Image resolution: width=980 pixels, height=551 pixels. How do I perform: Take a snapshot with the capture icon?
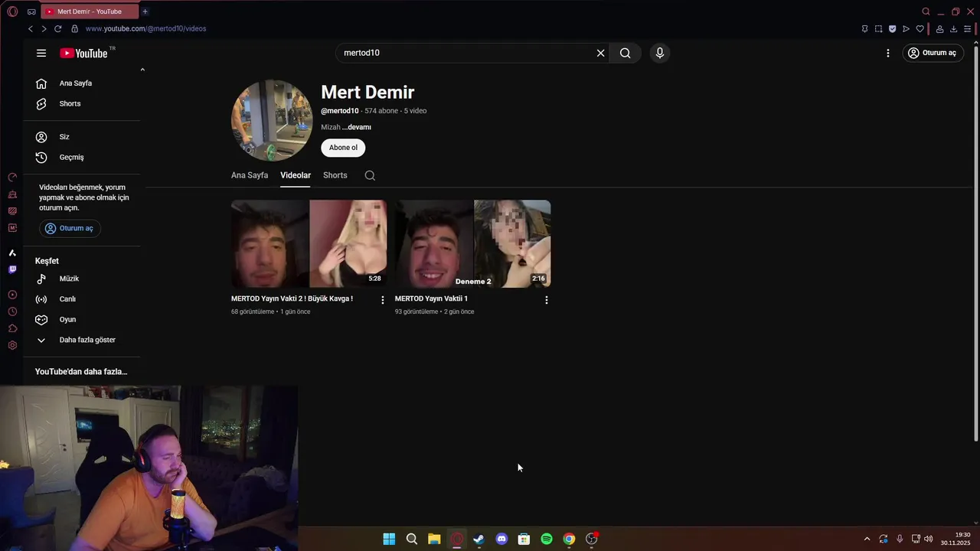coord(879,29)
